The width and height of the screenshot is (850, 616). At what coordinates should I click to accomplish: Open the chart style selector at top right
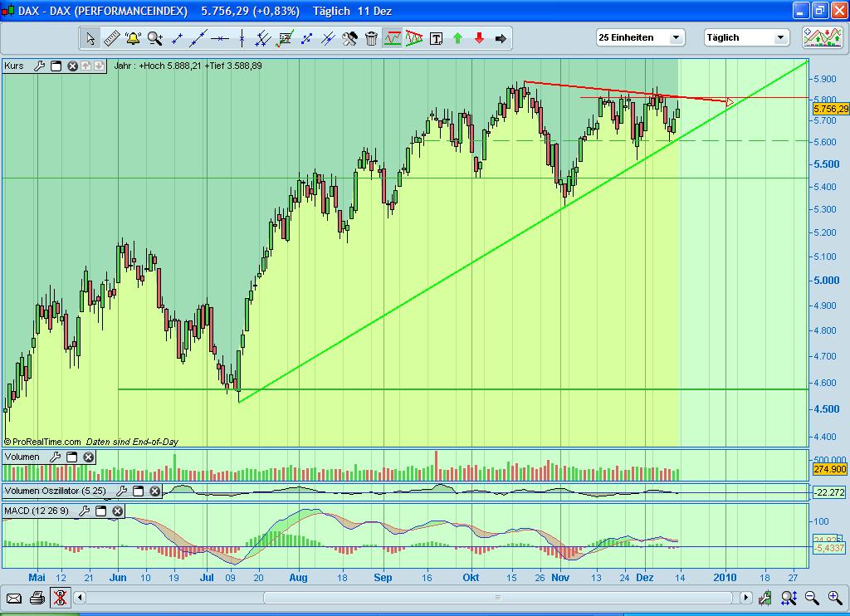(823, 37)
